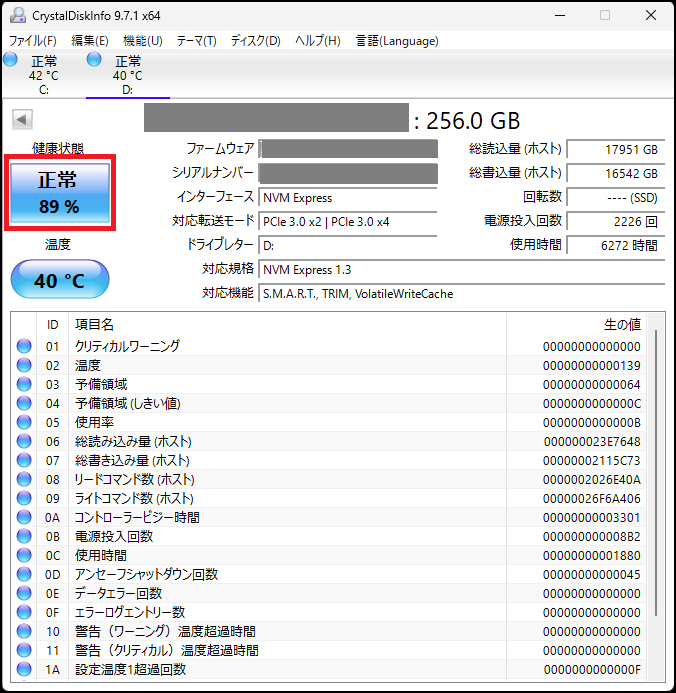Click status icon for row 0B 電源投入回数
This screenshot has width=676, height=693.
tap(24, 536)
